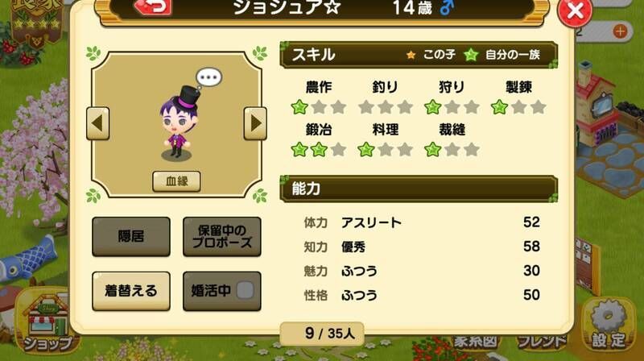Viewport: 644px width, 361px height.
Task: Show next character with right arrow
Action: click(x=255, y=123)
